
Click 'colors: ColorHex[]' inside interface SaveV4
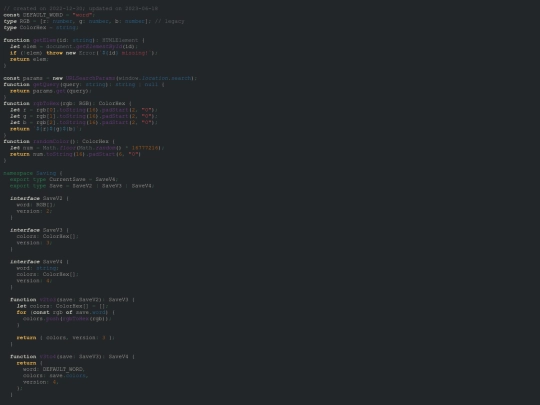(x=48, y=274)
